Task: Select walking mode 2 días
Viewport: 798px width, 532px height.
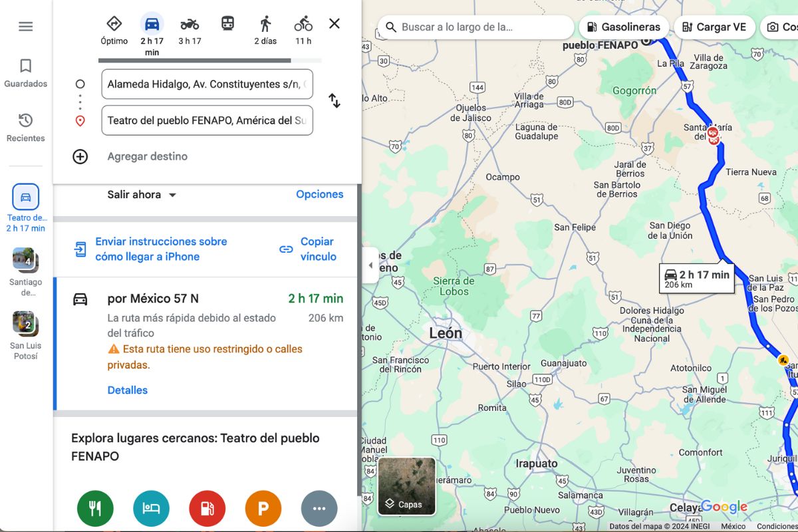Action: (265, 30)
